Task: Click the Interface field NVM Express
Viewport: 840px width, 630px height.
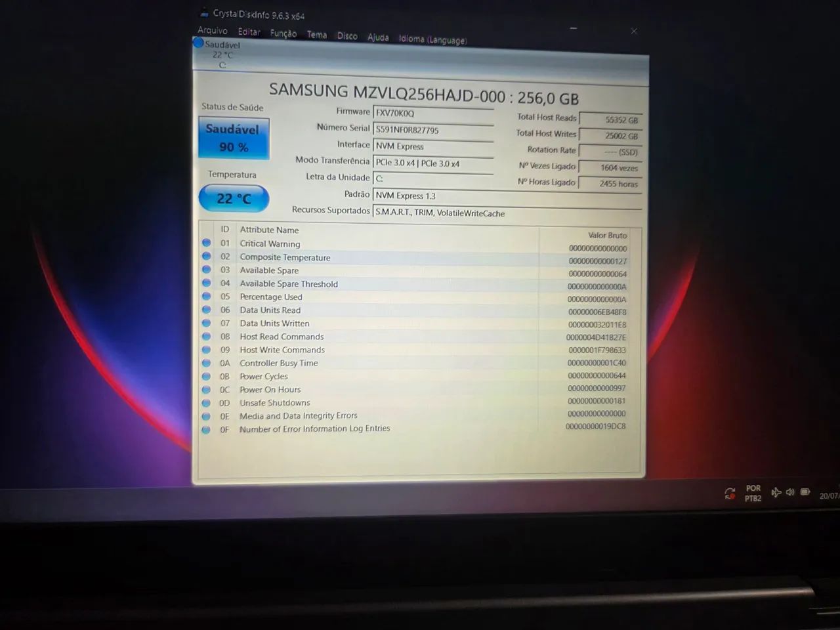Action: click(433, 146)
